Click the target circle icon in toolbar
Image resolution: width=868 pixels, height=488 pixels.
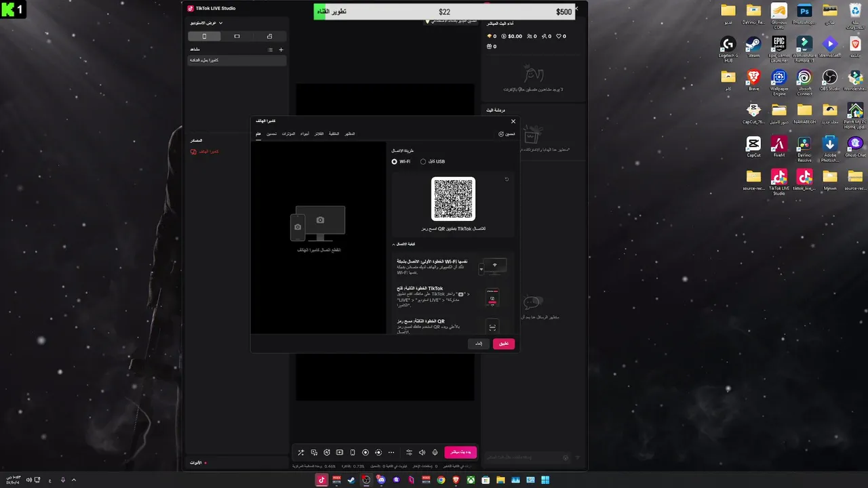pyautogui.click(x=378, y=452)
